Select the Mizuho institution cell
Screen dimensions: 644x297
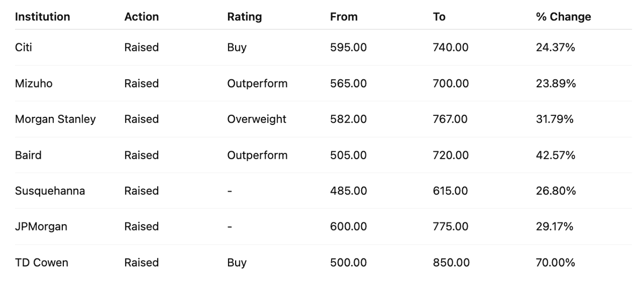pos(34,83)
